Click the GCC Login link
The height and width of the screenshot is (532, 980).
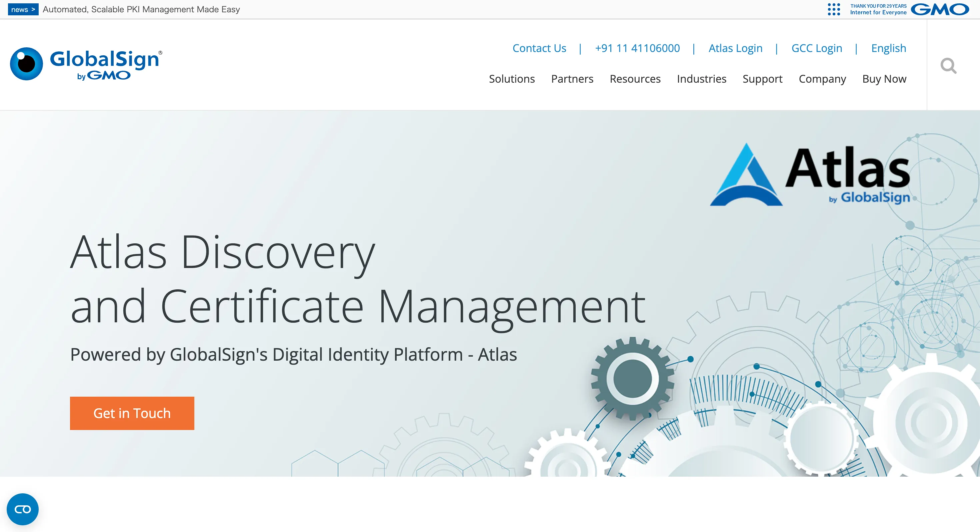816,48
